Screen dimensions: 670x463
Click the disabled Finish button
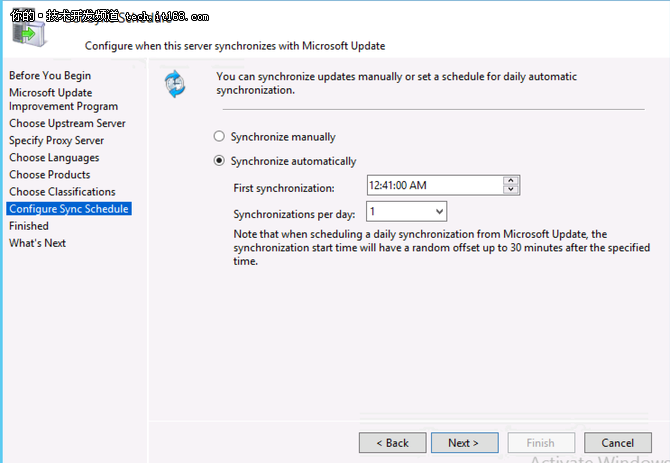click(x=541, y=443)
